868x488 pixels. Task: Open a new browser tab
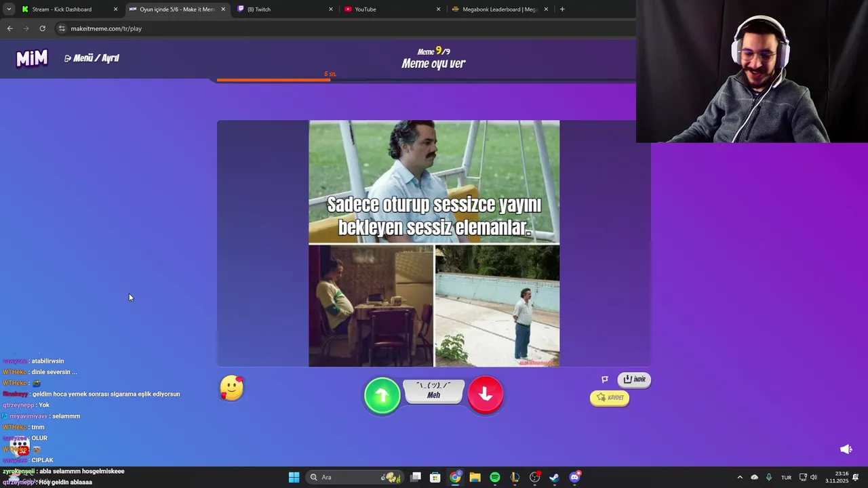coord(562,9)
